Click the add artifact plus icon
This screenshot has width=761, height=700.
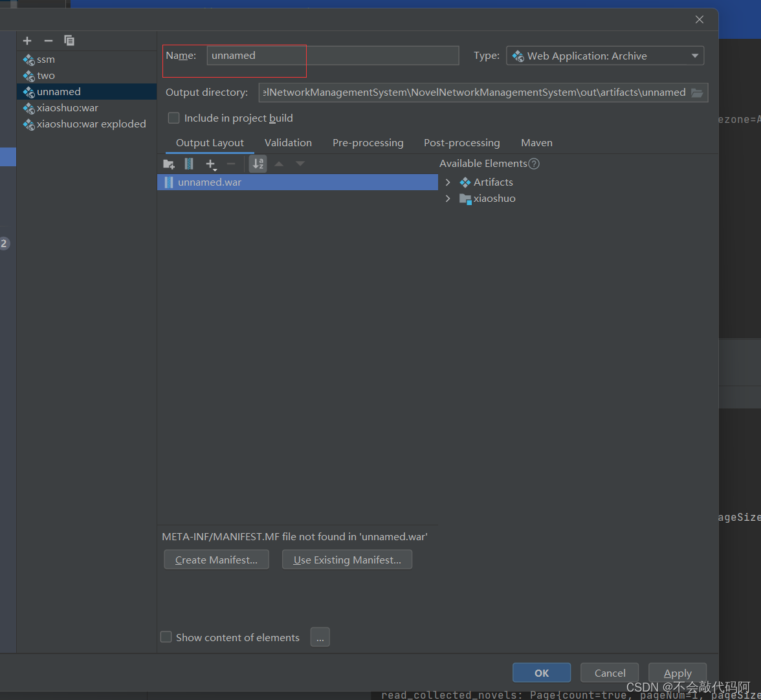tap(27, 41)
